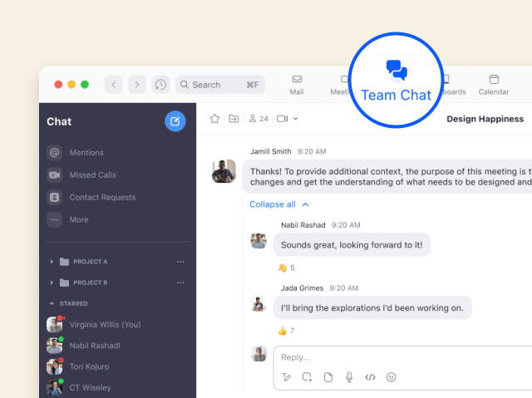Click the Reply text field
The width and height of the screenshot is (532, 398).
pyautogui.click(x=399, y=356)
